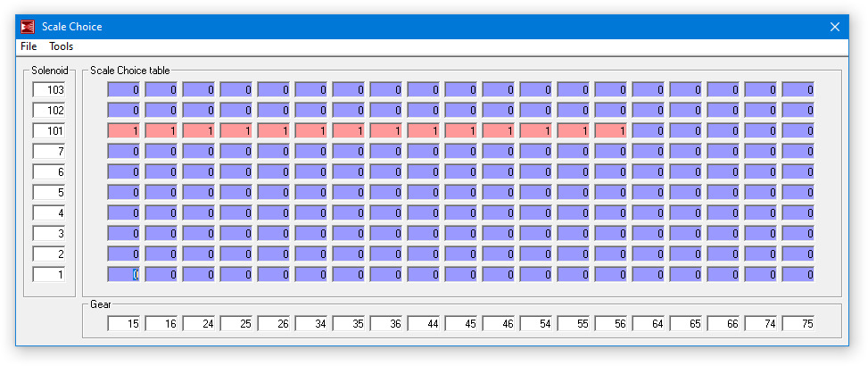Click the Solenoid field with value 1

[49, 274]
